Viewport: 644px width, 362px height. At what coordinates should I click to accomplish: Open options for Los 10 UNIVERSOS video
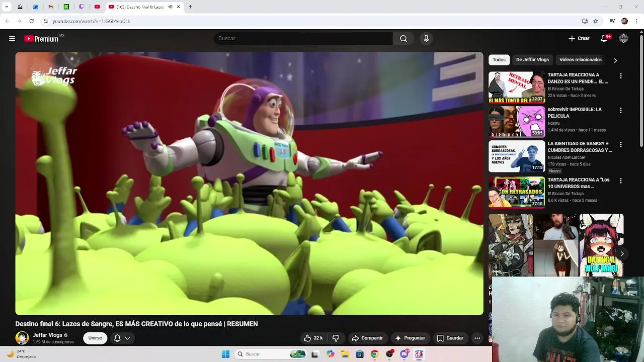[620, 180]
